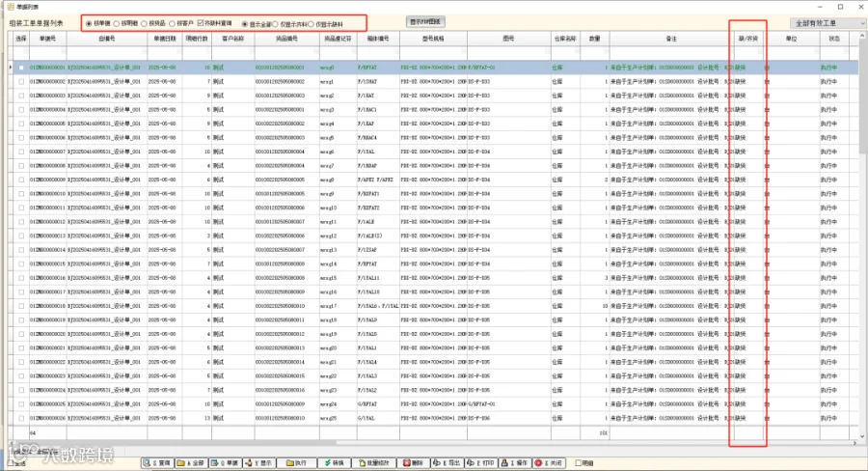
Task: Select the 按客户 radio option
Action: 172,24
